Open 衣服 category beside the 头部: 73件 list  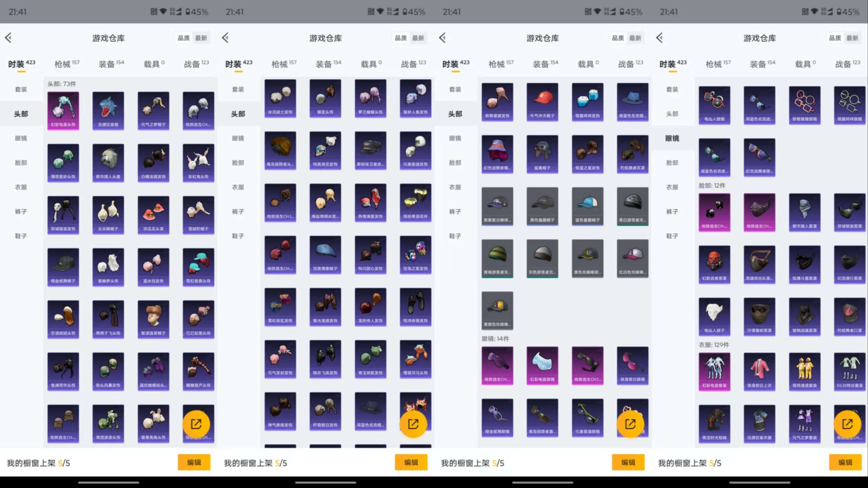[x=21, y=187]
